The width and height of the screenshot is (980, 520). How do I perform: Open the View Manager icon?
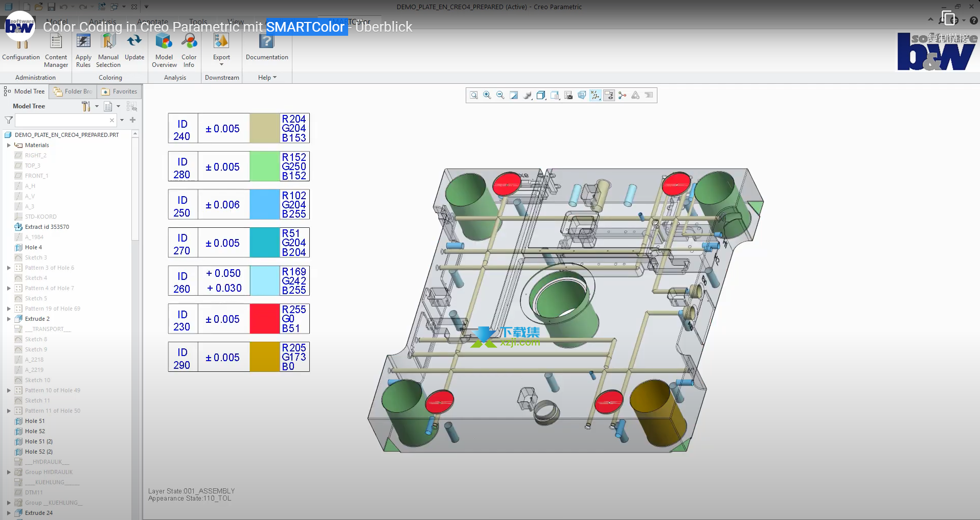[x=555, y=95]
